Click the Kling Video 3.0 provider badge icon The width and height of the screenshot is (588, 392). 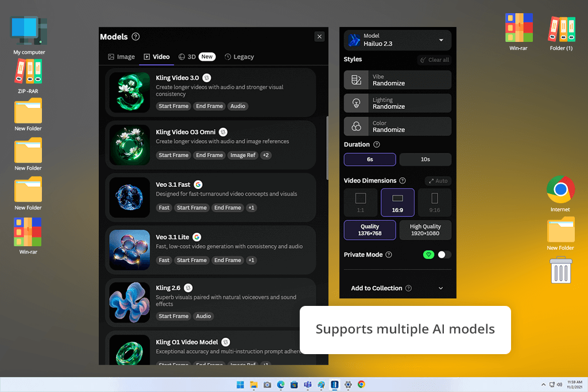pyautogui.click(x=207, y=78)
